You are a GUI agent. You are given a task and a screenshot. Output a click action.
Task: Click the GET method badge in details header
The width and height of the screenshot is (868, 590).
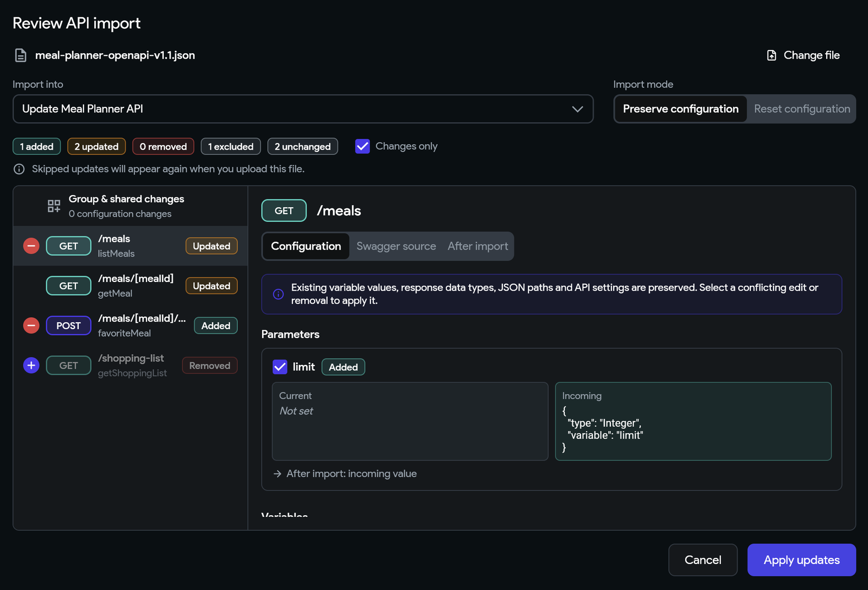pyautogui.click(x=284, y=211)
